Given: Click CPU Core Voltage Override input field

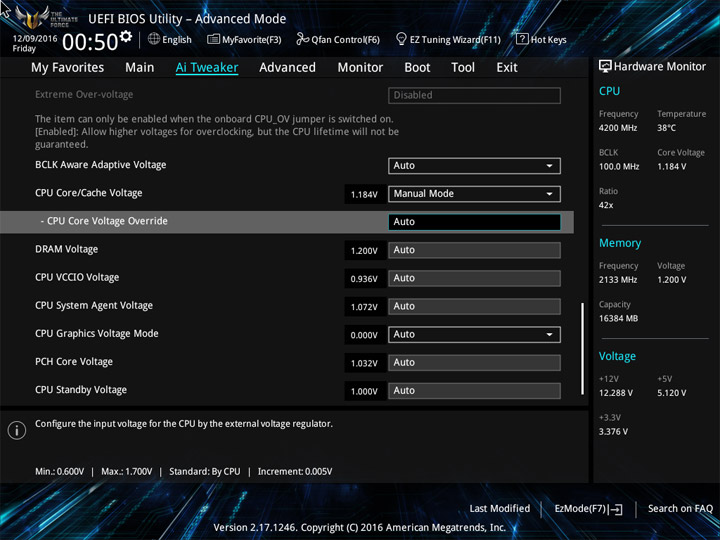Looking at the screenshot, I should point(474,222).
